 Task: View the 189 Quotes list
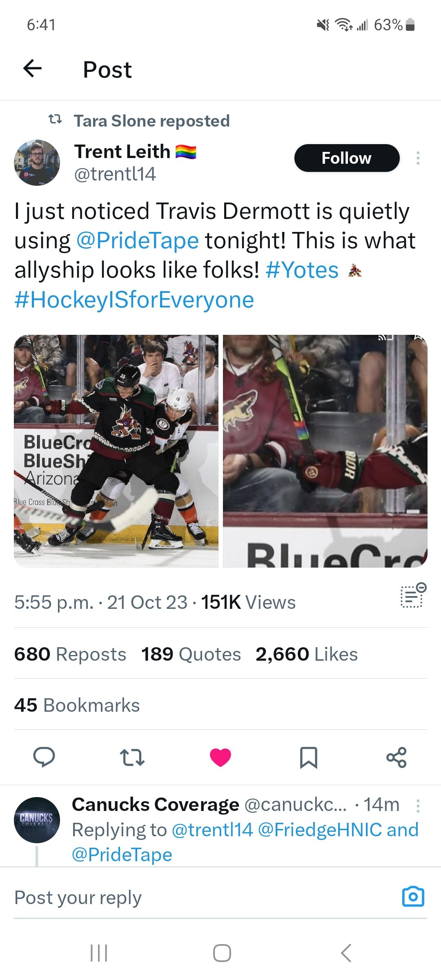[x=191, y=654]
